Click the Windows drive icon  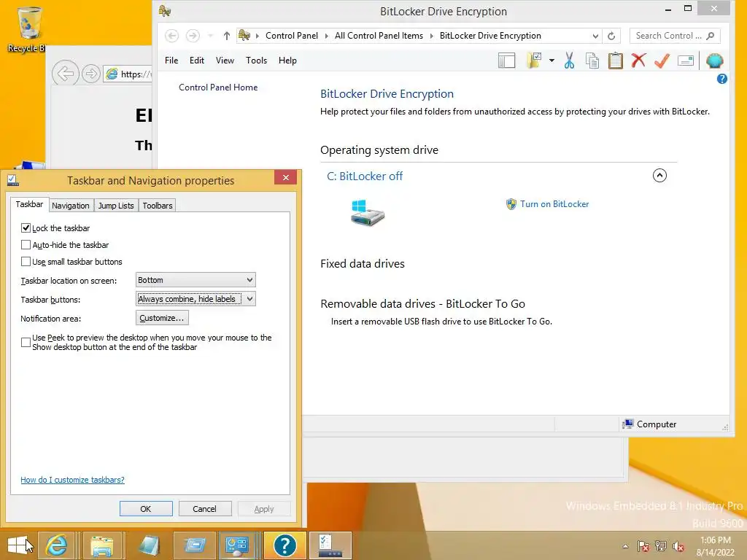pyautogui.click(x=368, y=213)
